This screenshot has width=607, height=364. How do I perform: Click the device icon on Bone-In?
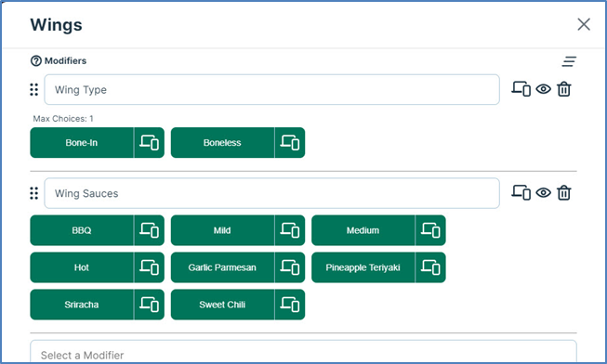click(x=149, y=142)
